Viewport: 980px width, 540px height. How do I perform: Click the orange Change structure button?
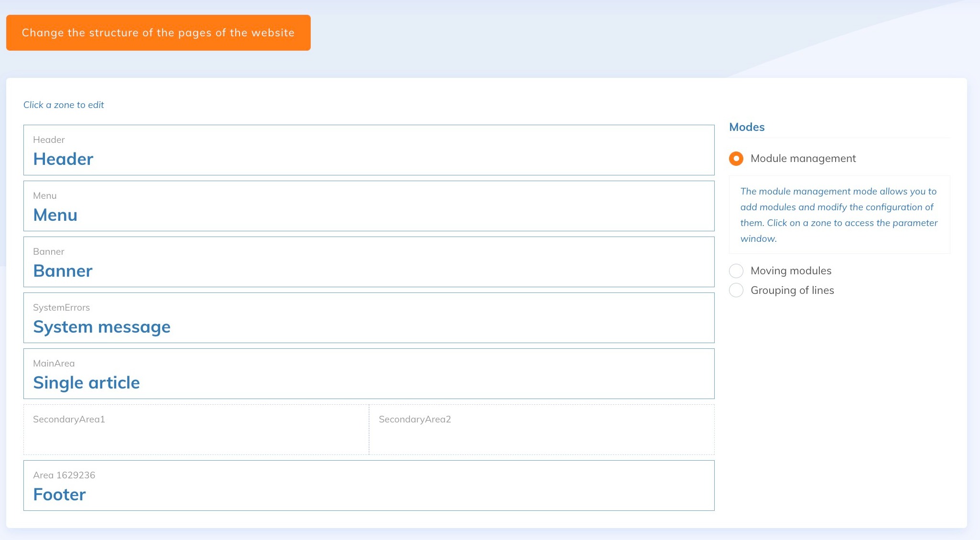[158, 32]
